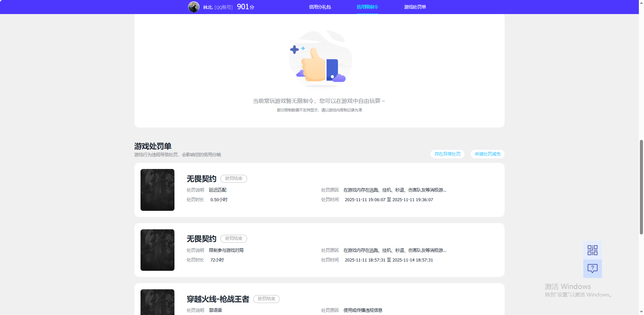The image size is (644, 315).
Task: Click the user avatar in header
Action: pos(194,7)
